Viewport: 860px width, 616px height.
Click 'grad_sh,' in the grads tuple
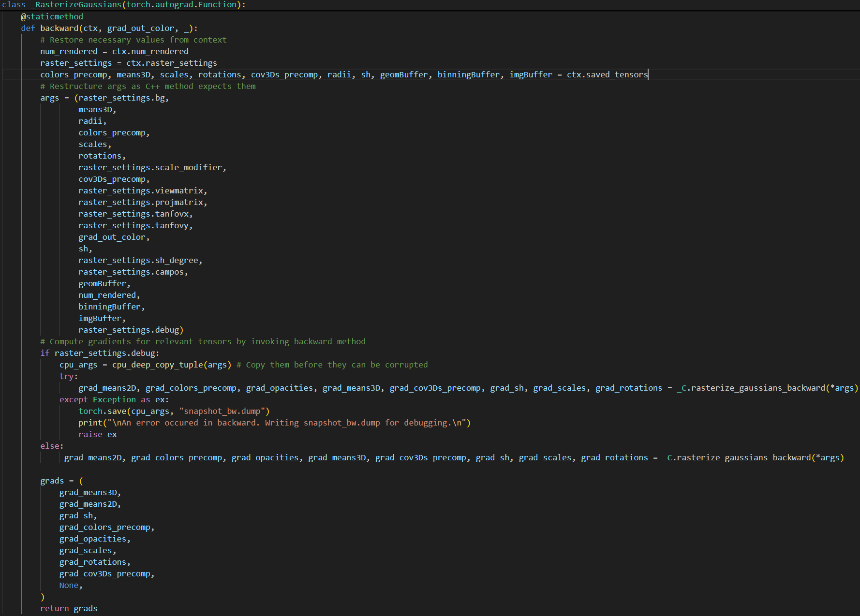click(x=78, y=515)
